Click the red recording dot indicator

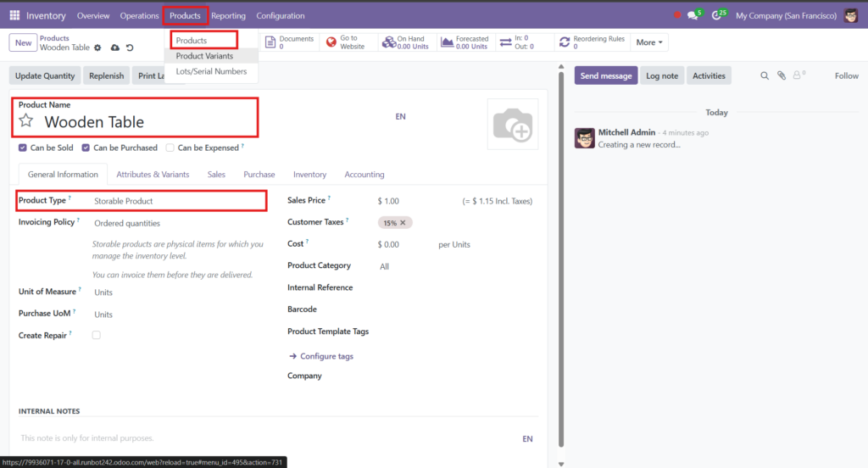676,15
